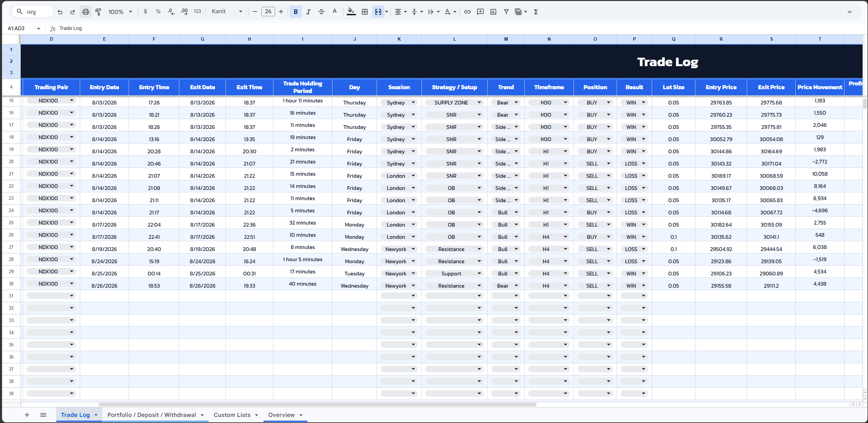Open the fill color picker
The width and height of the screenshot is (868, 423).
[x=351, y=12]
